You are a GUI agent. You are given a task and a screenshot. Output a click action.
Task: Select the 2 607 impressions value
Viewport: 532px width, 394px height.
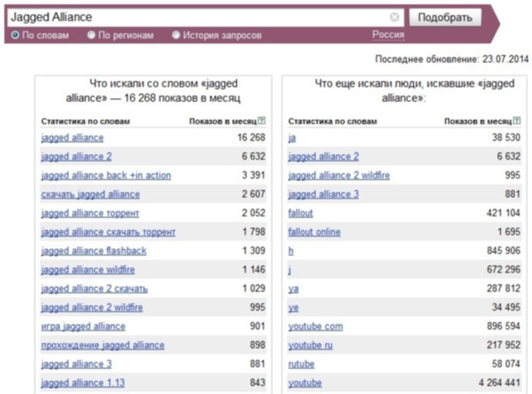coord(254,194)
